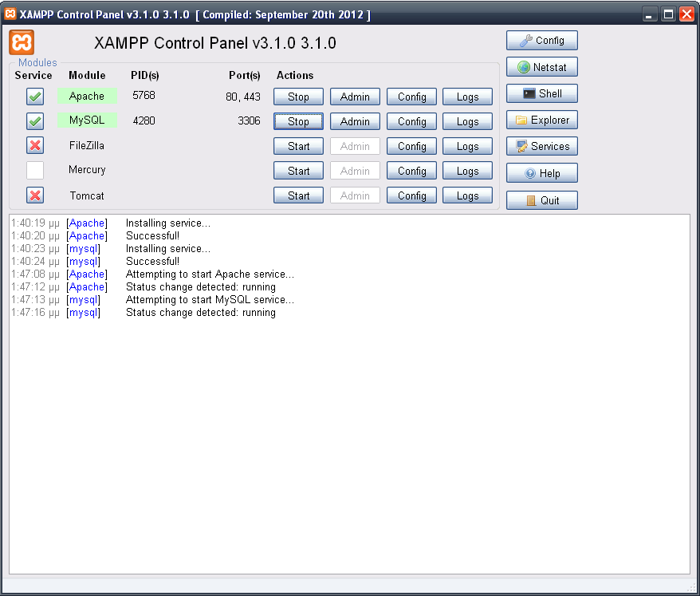Install FileZilla as a service
This screenshot has width=700, height=596.
click(x=35, y=146)
